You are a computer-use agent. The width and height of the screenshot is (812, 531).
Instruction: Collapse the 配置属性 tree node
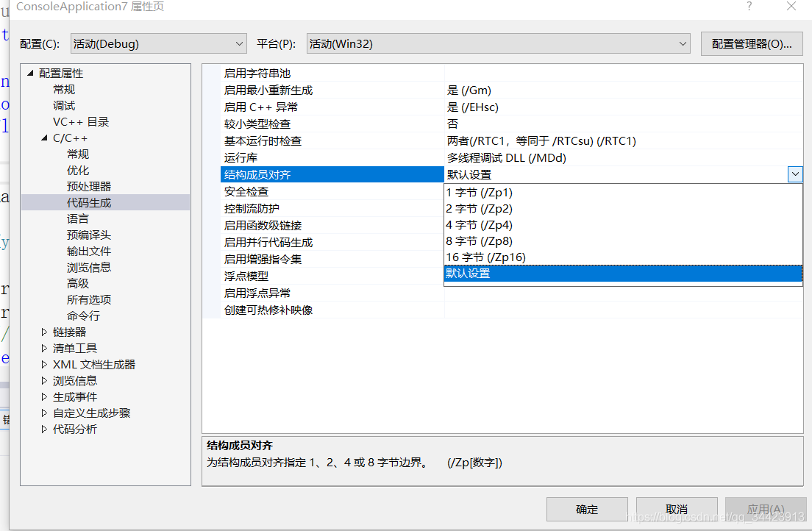(29, 73)
